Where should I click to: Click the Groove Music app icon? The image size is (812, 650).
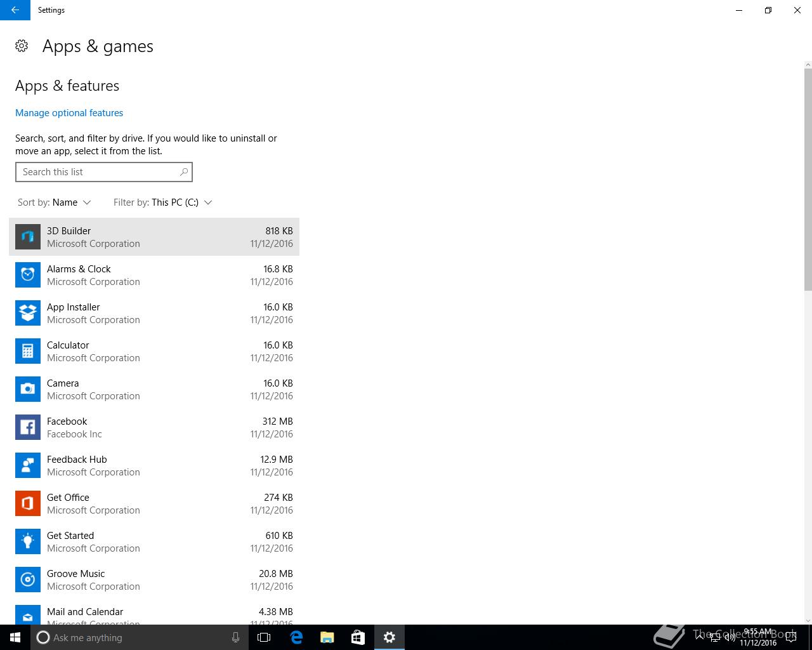pos(28,580)
